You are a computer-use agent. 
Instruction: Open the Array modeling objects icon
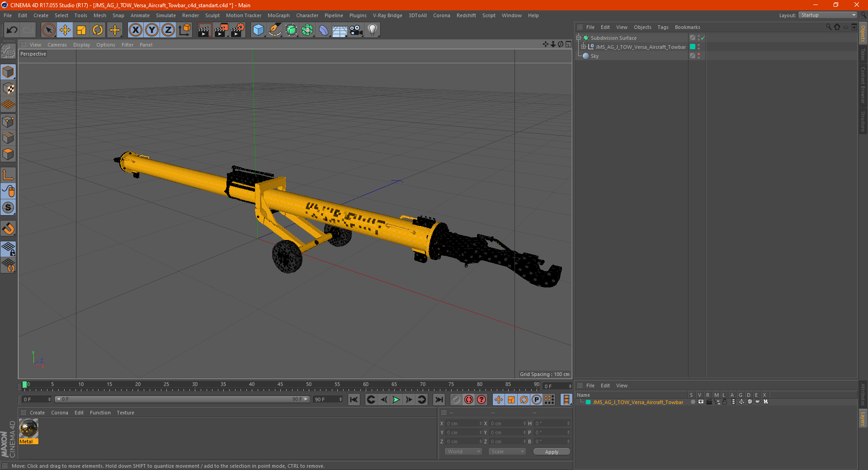[x=307, y=30]
